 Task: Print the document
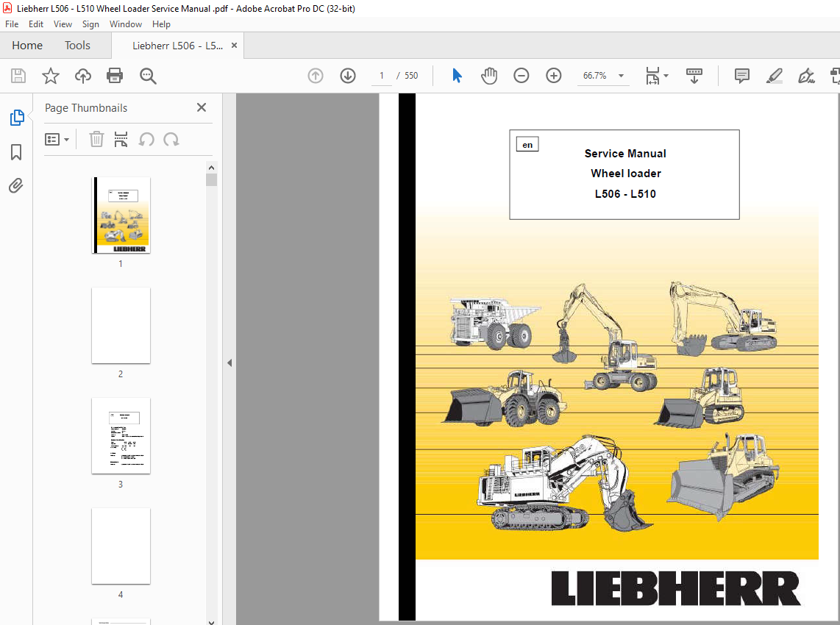tap(115, 76)
